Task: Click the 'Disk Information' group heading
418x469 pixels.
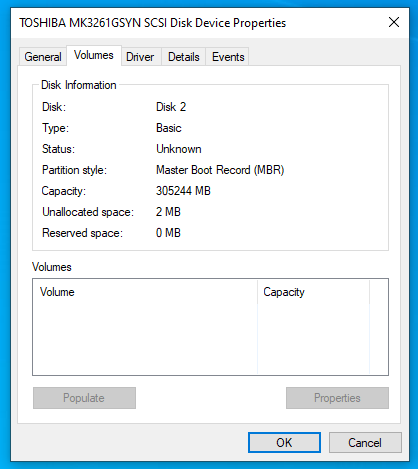Action: point(79,85)
